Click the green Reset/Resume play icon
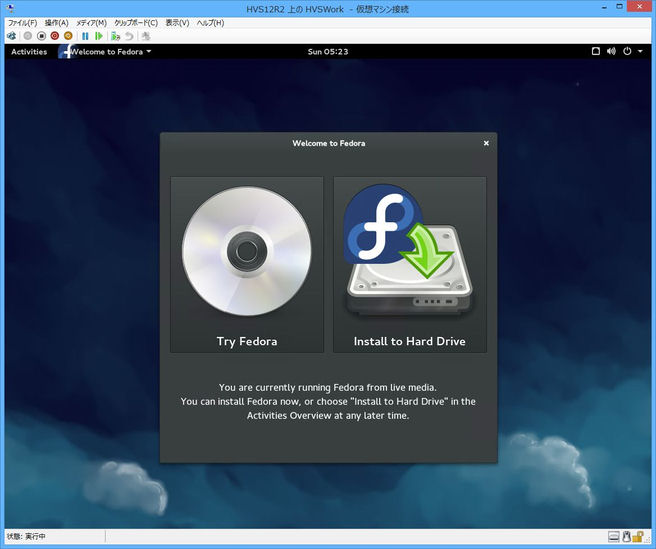This screenshot has height=549, width=656. point(99,36)
